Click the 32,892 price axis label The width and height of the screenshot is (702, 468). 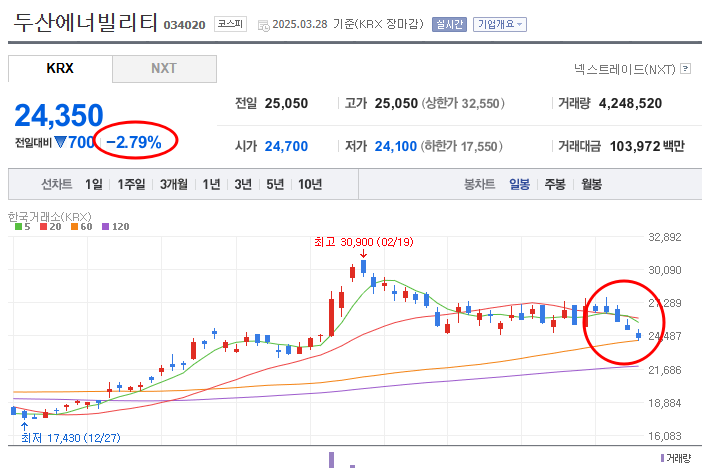[x=665, y=237]
